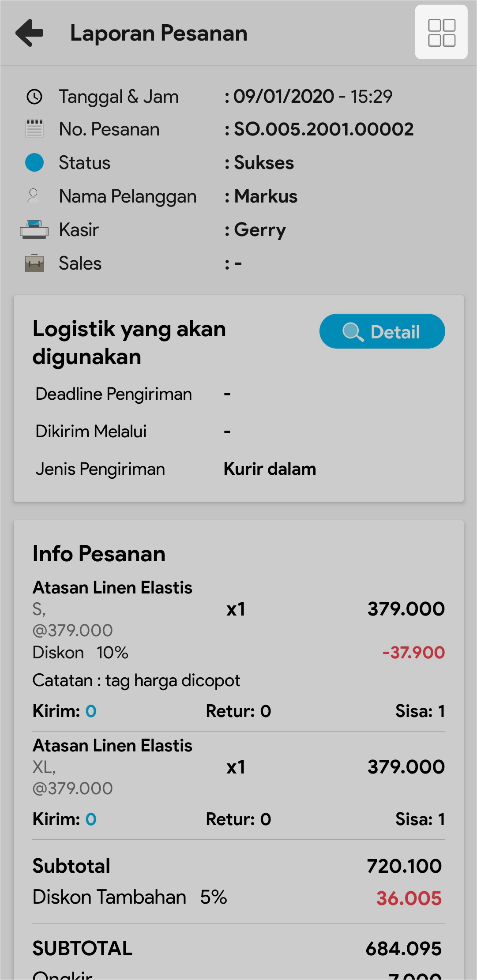Tap the notepad icon beside No. Pesanan
The height and width of the screenshot is (980, 477).
[34, 129]
